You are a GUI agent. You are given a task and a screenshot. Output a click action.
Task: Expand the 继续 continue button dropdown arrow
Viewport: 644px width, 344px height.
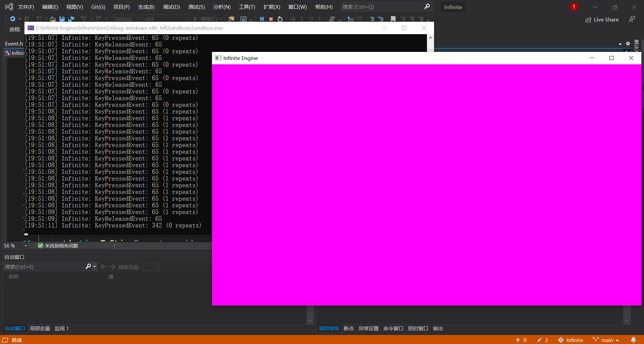point(221,19)
